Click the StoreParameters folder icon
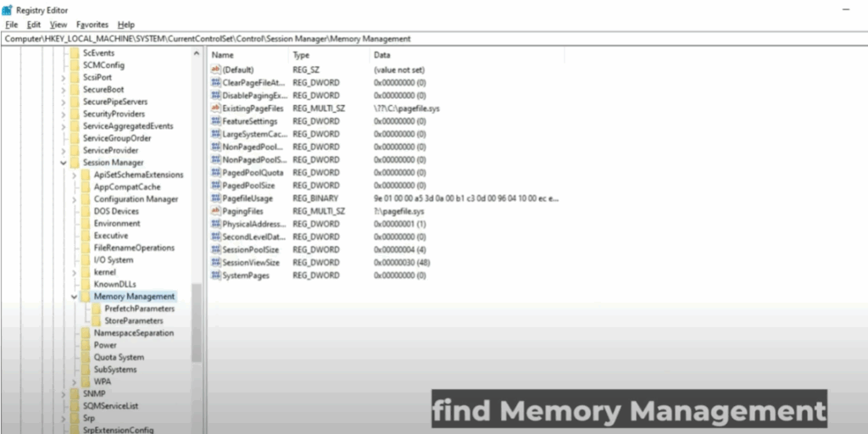 click(x=97, y=320)
